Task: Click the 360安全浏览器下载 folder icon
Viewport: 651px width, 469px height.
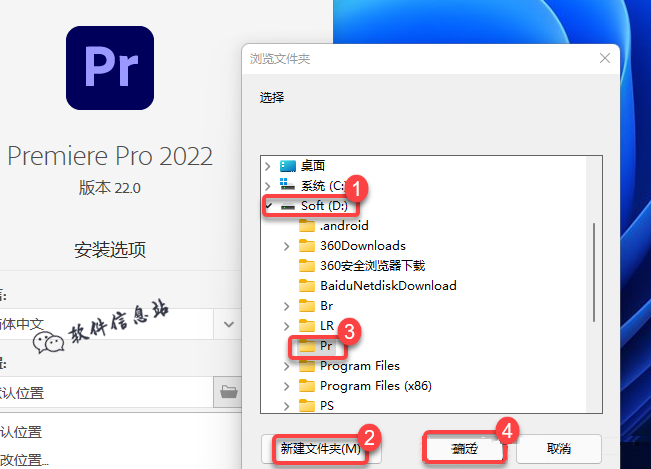Action: (307, 266)
